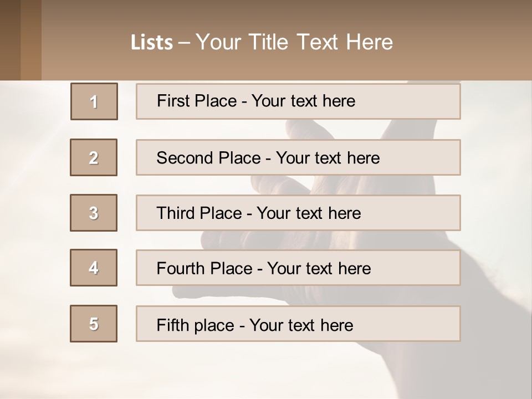Click the word 'Fourth' in the list
This screenshot has width=532, height=399.
click(x=181, y=269)
